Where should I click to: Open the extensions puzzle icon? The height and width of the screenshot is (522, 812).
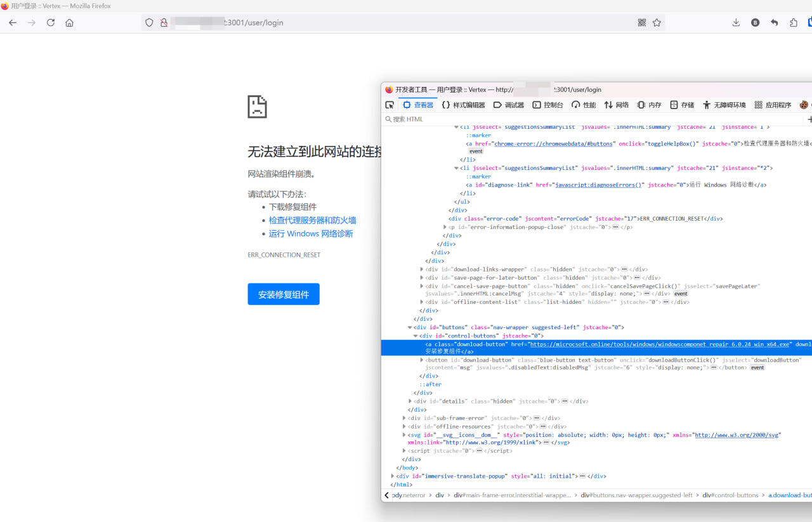[794, 22]
